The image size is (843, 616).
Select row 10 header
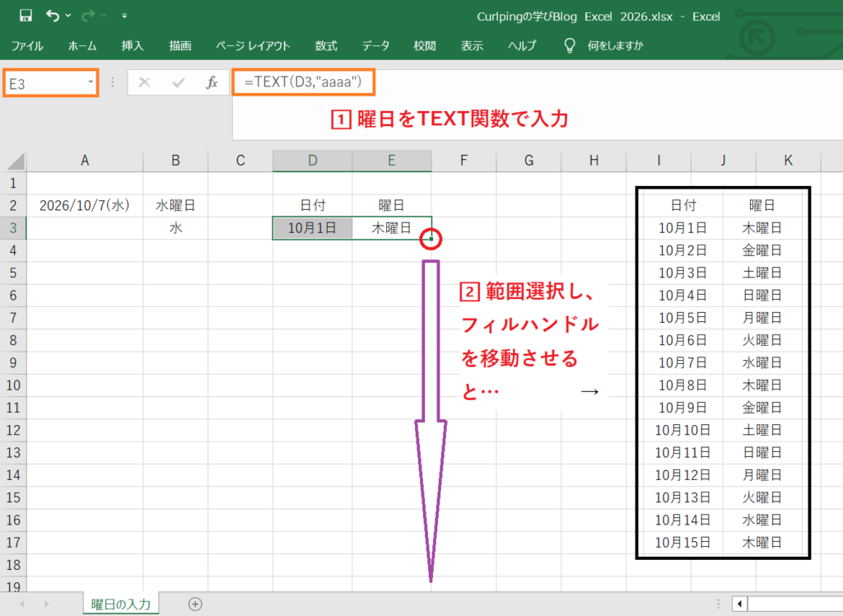[13, 385]
